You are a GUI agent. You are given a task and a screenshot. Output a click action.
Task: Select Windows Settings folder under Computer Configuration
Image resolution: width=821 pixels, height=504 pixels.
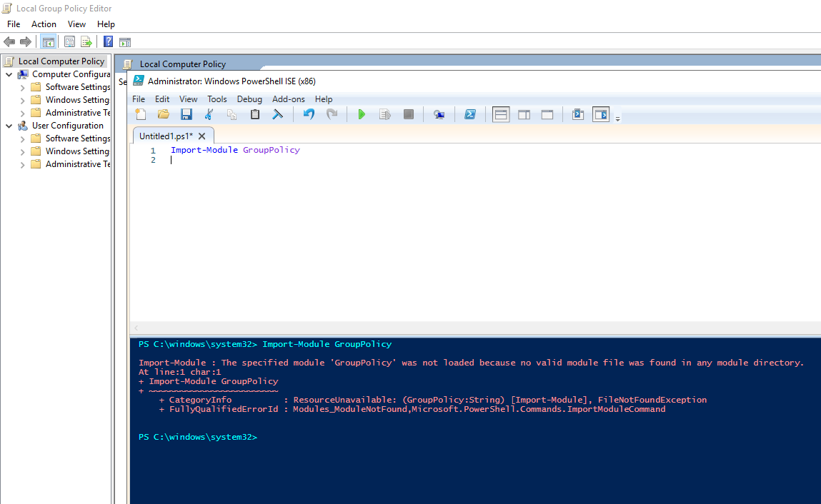(x=77, y=99)
